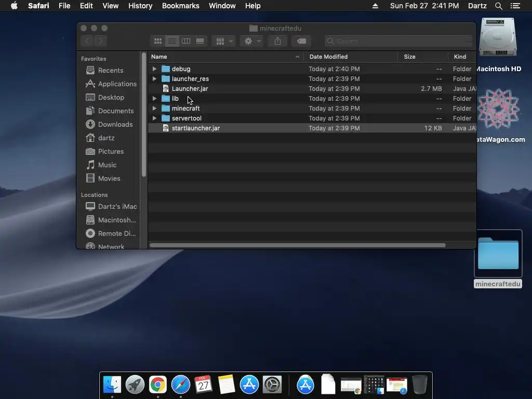Expand the launcher_res folder
This screenshot has width=532, height=399.
(154, 79)
